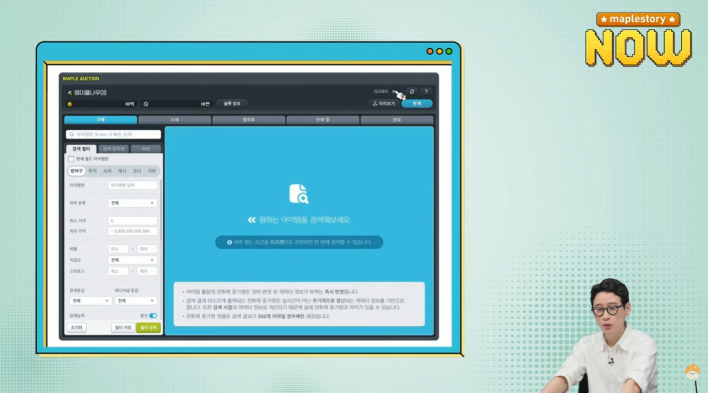
Task: Click the 최대 가격 input field
Action: 133,231
